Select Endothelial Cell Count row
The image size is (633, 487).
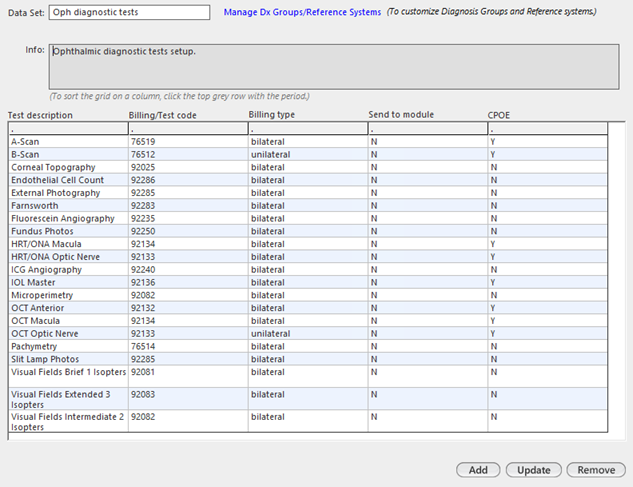point(308,180)
